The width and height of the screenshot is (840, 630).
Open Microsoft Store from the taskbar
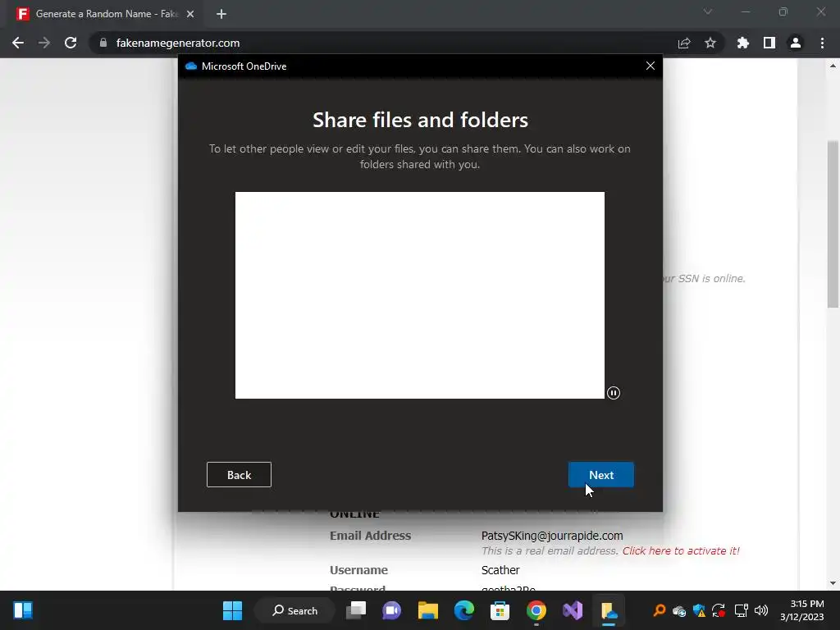pyautogui.click(x=500, y=610)
